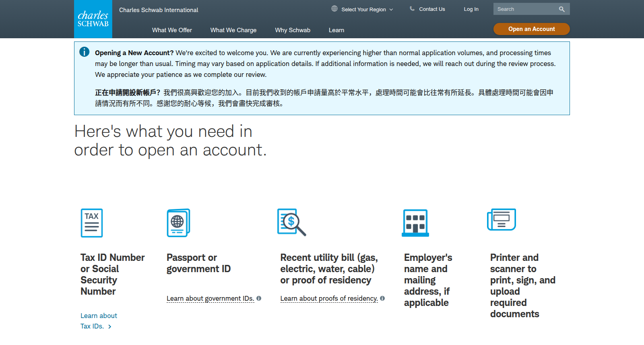Open the What We Charge menu

233,30
